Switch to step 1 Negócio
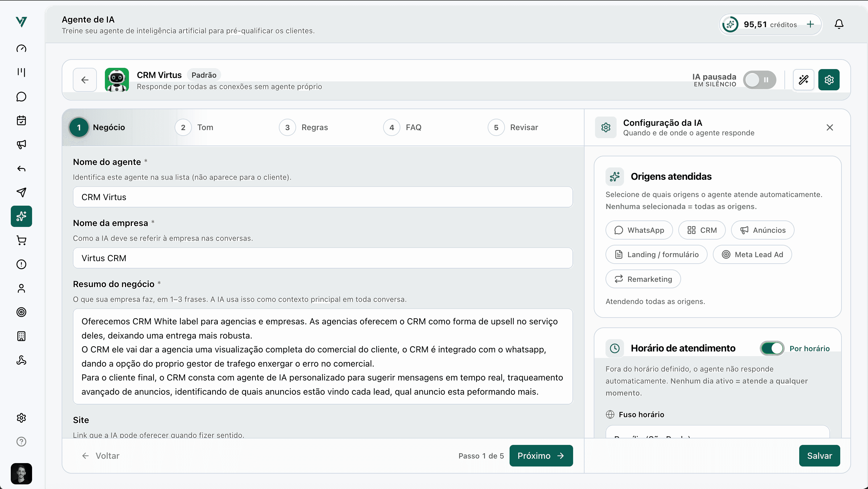This screenshot has width=868, height=489. pos(97,127)
